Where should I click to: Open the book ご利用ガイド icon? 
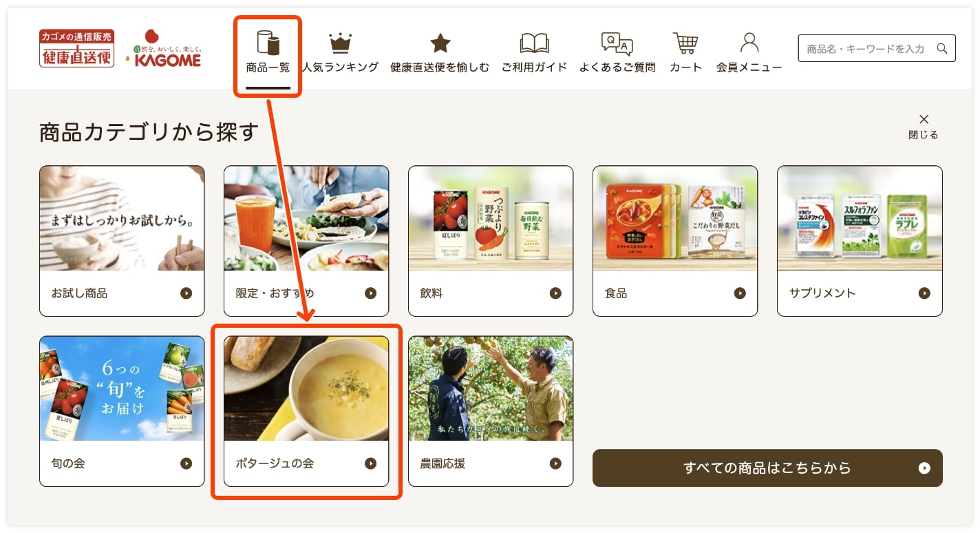point(534,43)
